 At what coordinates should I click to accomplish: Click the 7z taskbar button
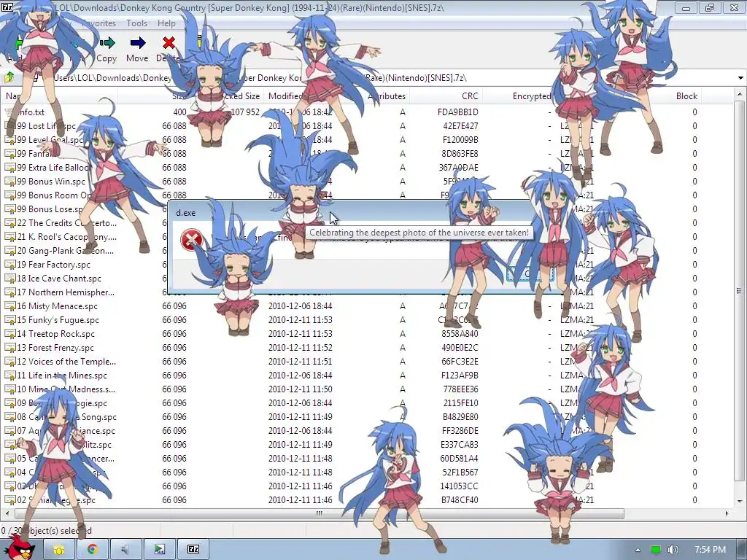click(193, 550)
